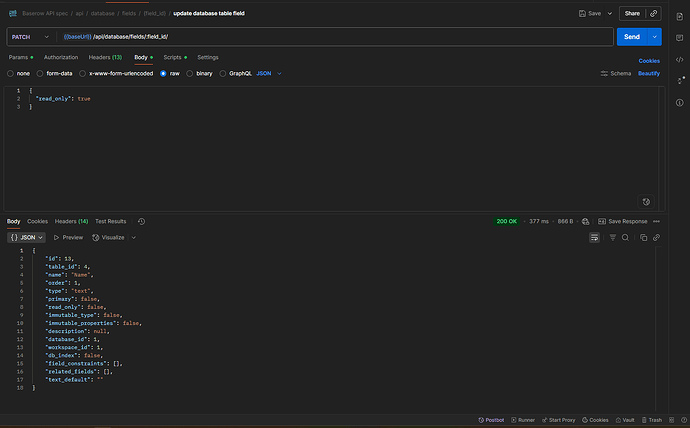Click the Beautify link
This screenshot has width=690, height=428.
click(649, 73)
